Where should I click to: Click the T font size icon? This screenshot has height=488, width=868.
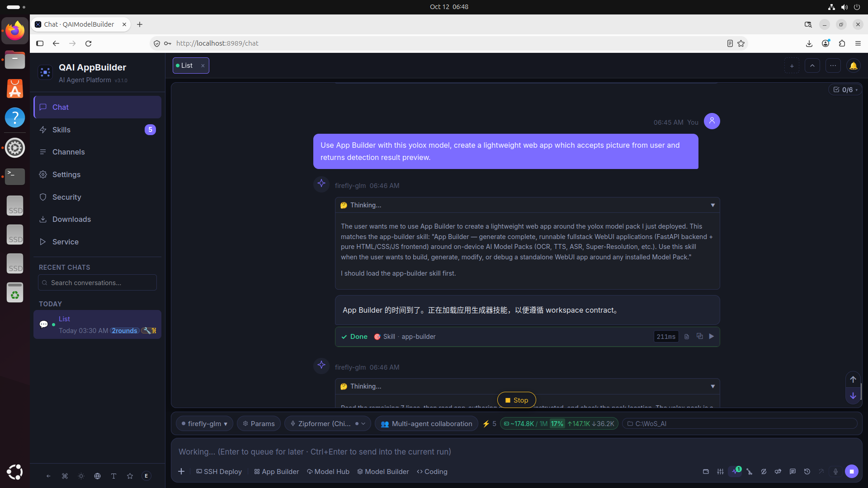coord(113,476)
